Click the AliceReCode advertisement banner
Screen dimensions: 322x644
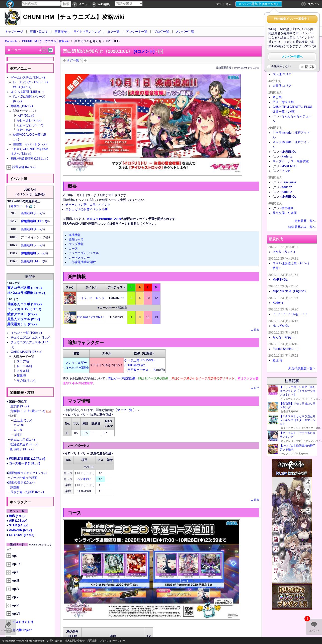coord(292,534)
